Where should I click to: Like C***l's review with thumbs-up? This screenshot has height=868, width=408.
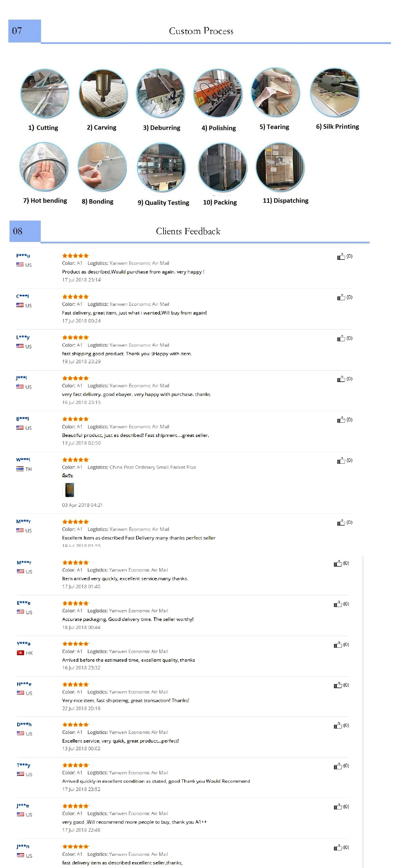341,297
